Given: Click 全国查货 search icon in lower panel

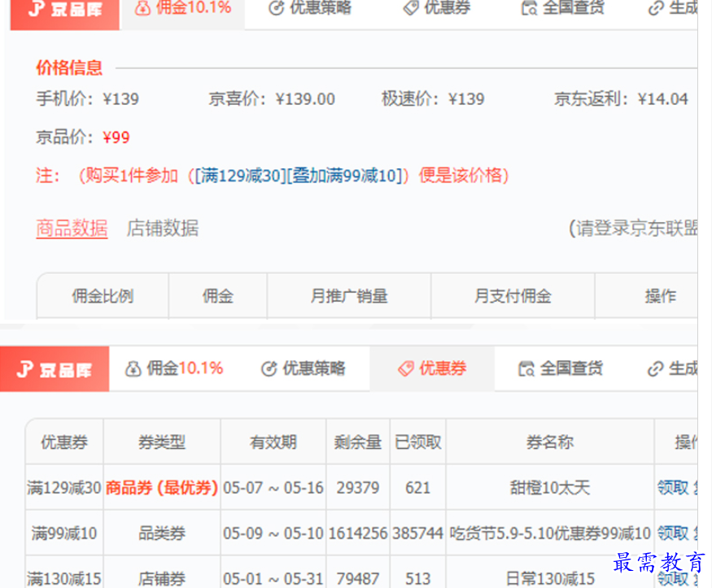Looking at the screenshot, I should [x=526, y=369].
